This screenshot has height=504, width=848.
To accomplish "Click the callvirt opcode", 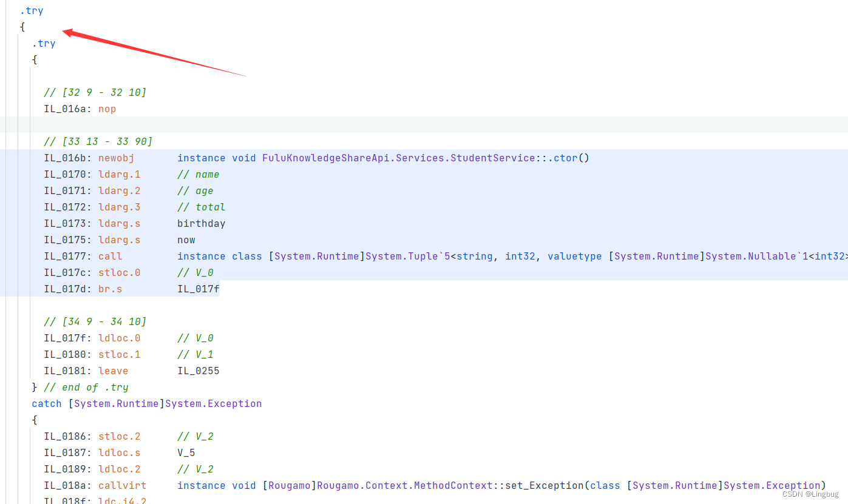I will pyautogui.click(x=123, y=486).
